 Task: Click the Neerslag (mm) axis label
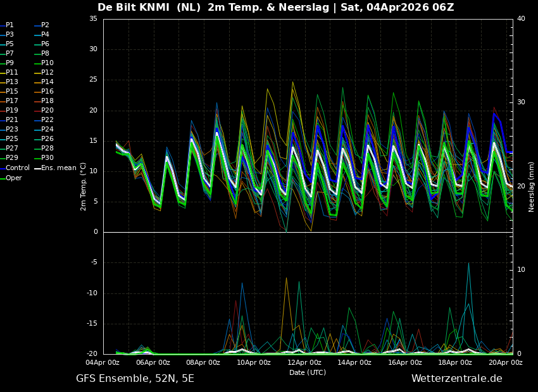532,186
